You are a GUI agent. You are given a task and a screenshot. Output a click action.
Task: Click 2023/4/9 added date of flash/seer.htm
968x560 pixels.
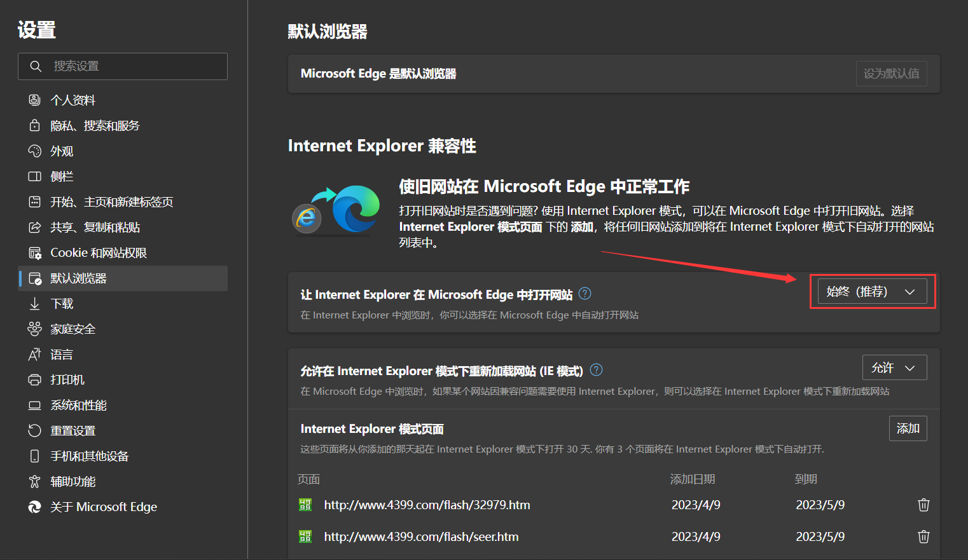click(696, 536)
